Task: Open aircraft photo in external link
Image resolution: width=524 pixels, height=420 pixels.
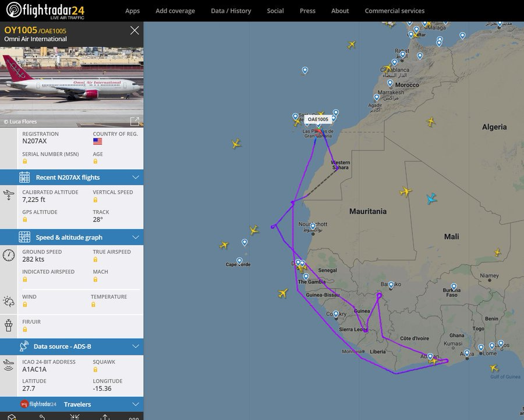Action: tap(134, 121)
